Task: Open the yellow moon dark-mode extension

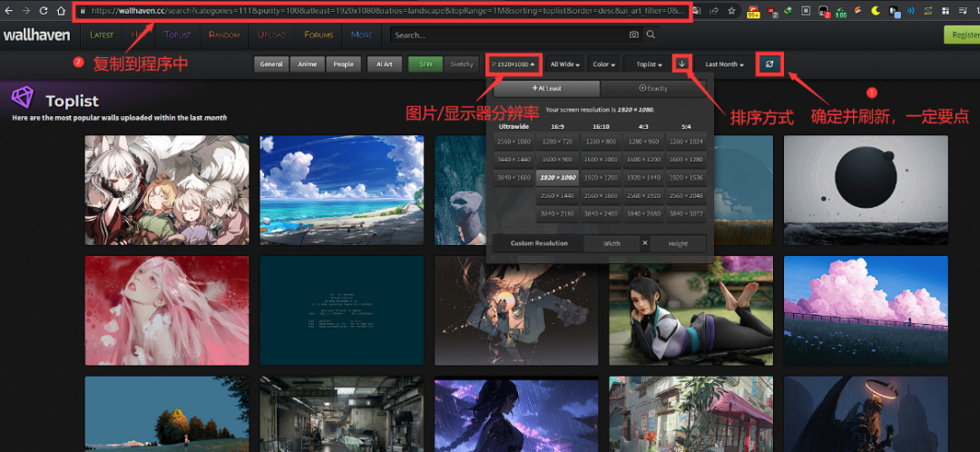Action: (876, 11)
